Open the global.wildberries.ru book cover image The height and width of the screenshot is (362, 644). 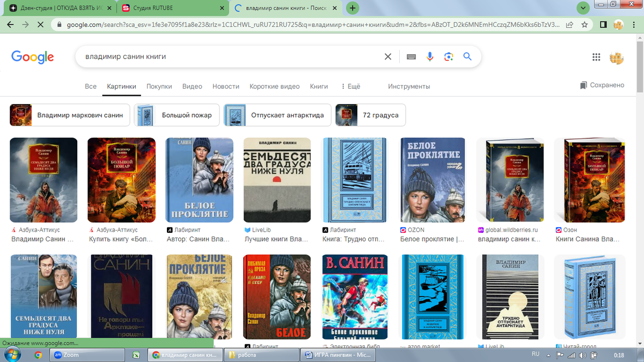[510, 180]
